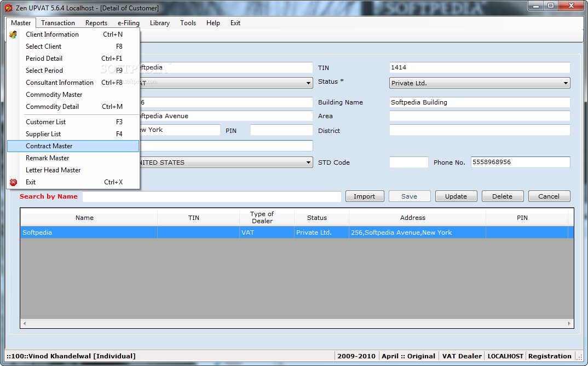Click the Client Information menu icon
The image size is (588, 366).
tap(13, 34)
